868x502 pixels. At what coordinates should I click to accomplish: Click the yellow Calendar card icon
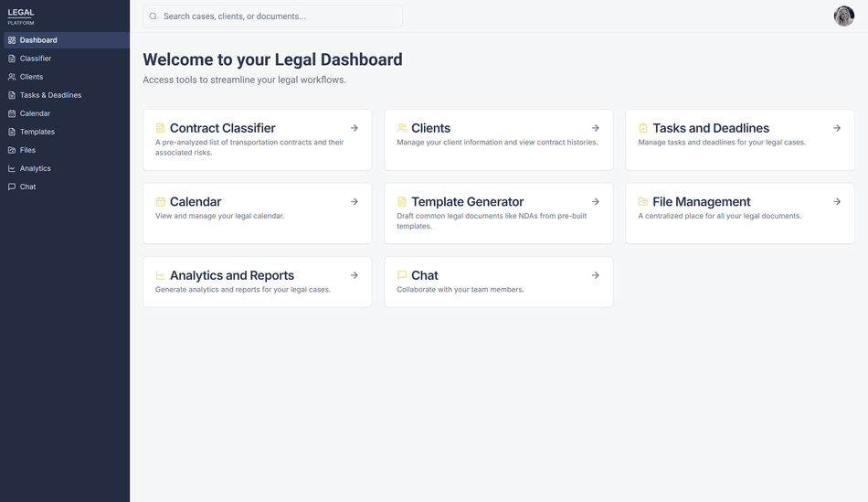pos(160,202)
